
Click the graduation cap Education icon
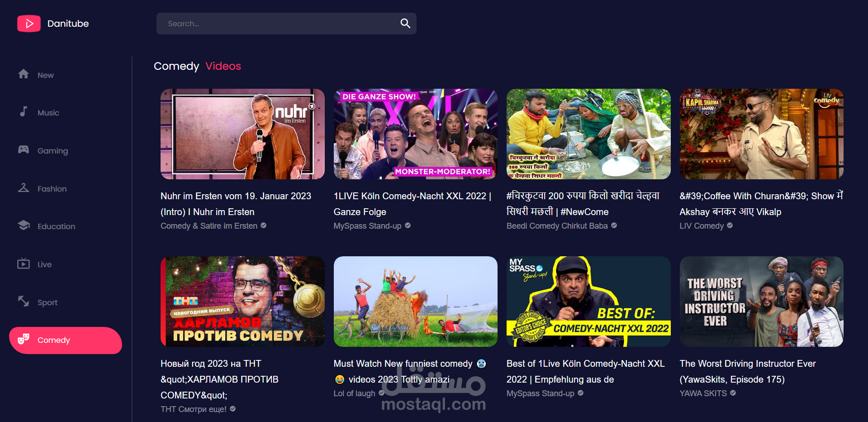point(24,225)
